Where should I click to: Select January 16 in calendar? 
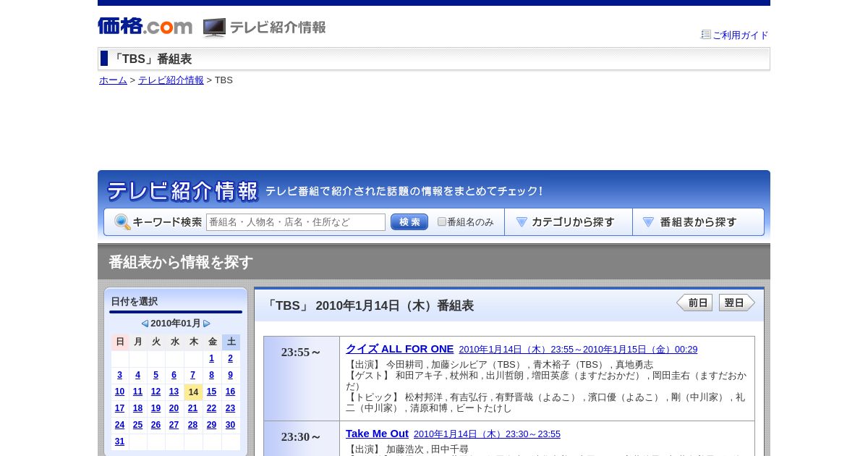tap(230, 392)
